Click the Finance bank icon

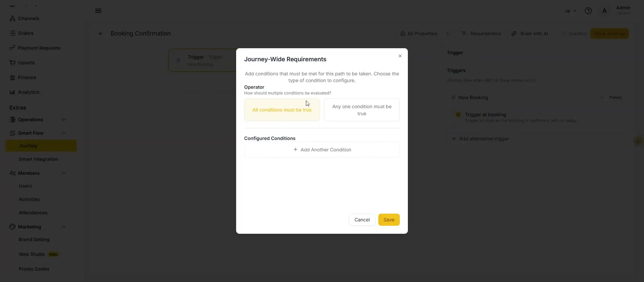coord(12,77)
